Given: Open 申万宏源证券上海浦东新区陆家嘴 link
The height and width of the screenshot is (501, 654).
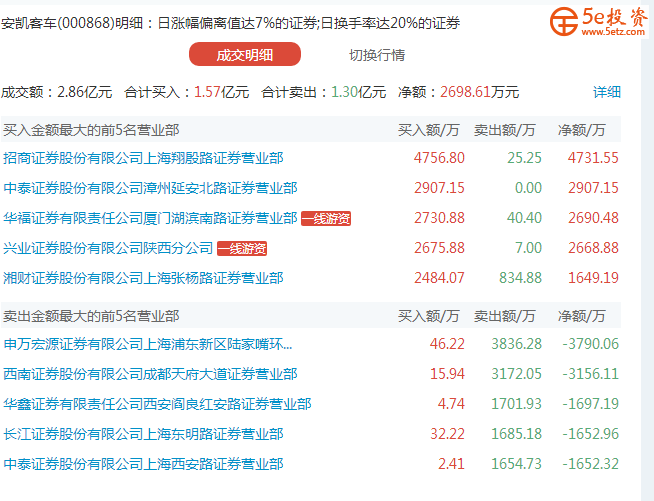Looking at the screenshot, I should (148, 344).
